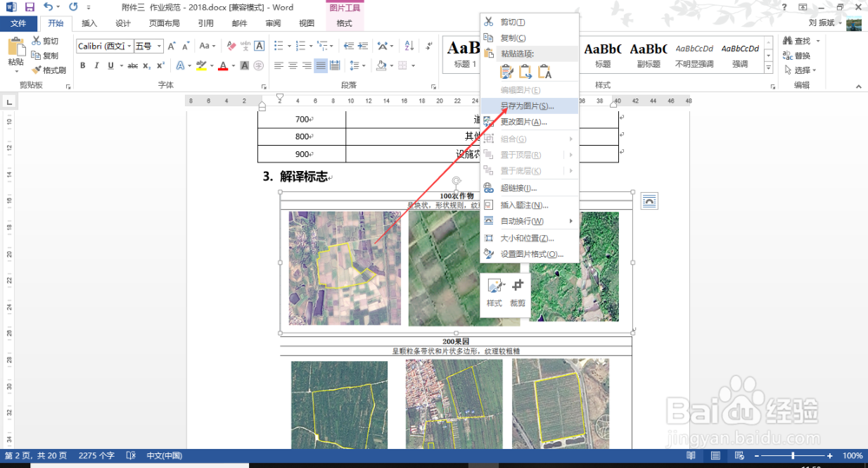Open the 粘贴 paste dropdown arrow
868x468 pixels.
coord(16,72)
